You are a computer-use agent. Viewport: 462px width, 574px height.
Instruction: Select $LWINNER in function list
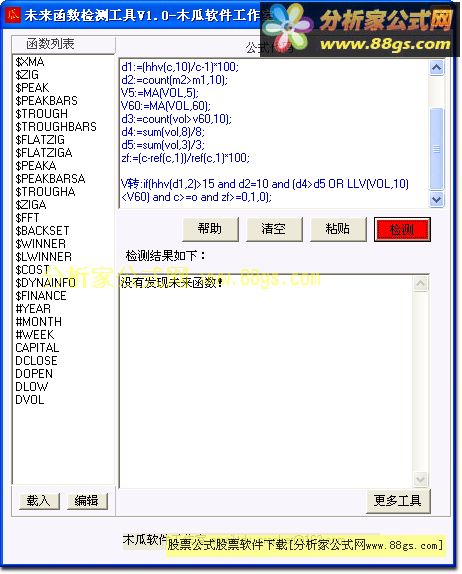tap(43, 257)
